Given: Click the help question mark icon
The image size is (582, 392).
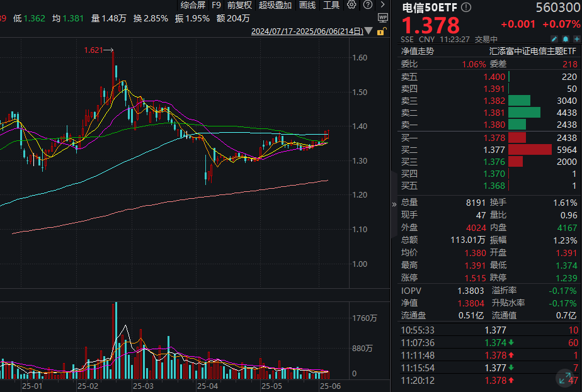Looking at the screenshot, I should 368,6.
